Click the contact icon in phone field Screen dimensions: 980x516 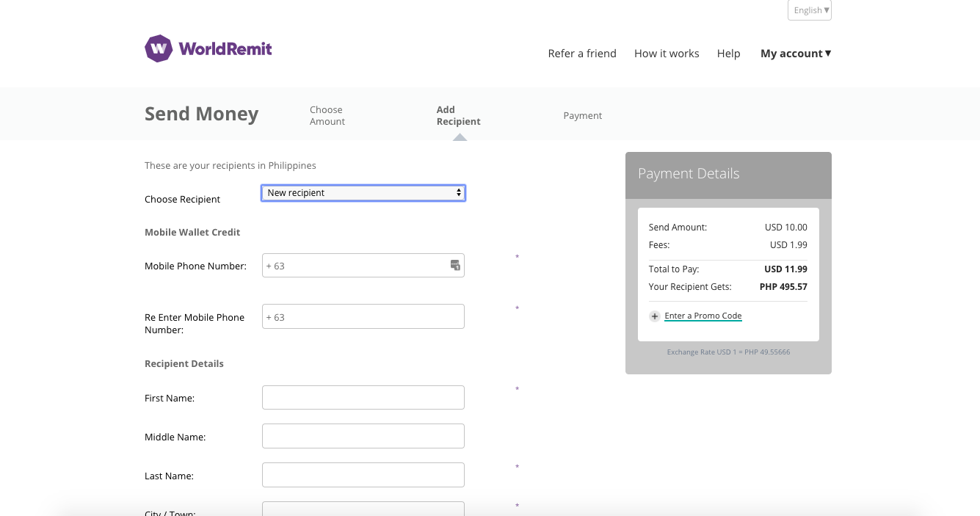(x=455, y=265)
